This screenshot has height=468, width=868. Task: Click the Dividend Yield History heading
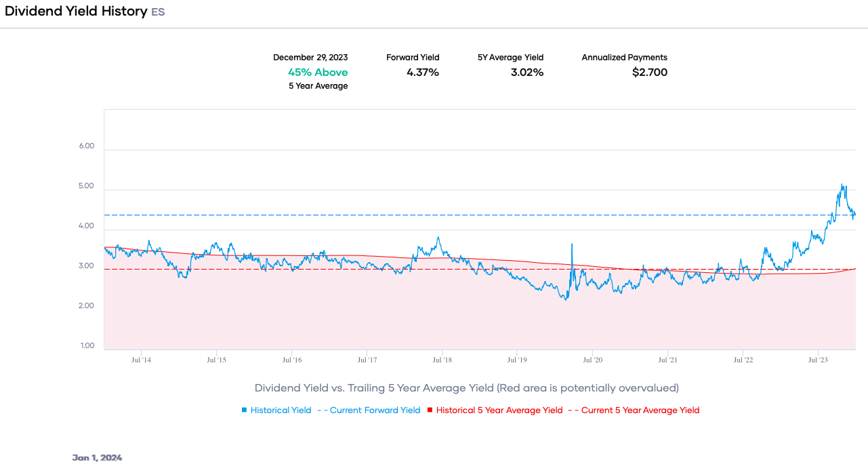[76, 12]
